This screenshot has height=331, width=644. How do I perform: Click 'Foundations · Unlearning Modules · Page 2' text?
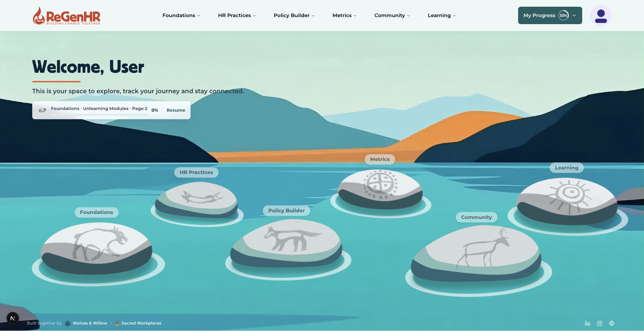click(x=99, y=108)
